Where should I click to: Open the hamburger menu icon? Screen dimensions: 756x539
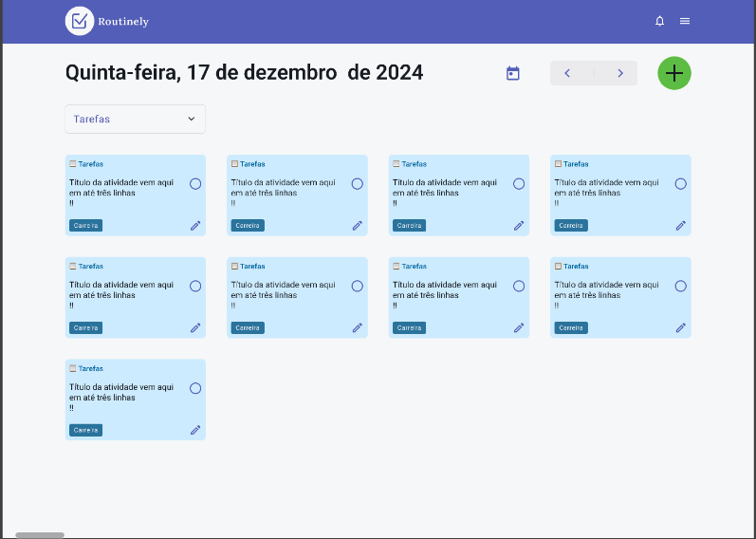[685, 21]
